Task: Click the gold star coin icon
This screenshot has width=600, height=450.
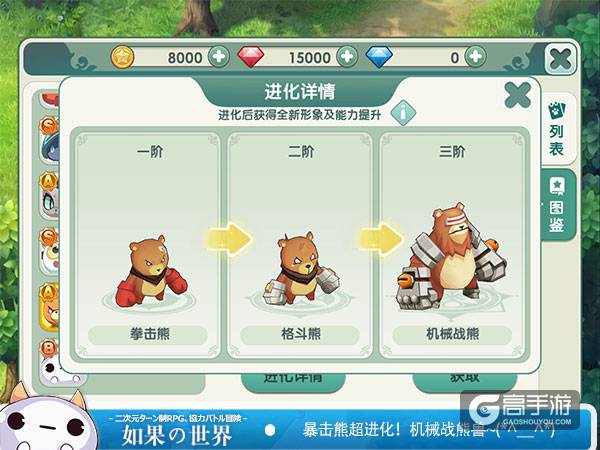Action: 122,57
